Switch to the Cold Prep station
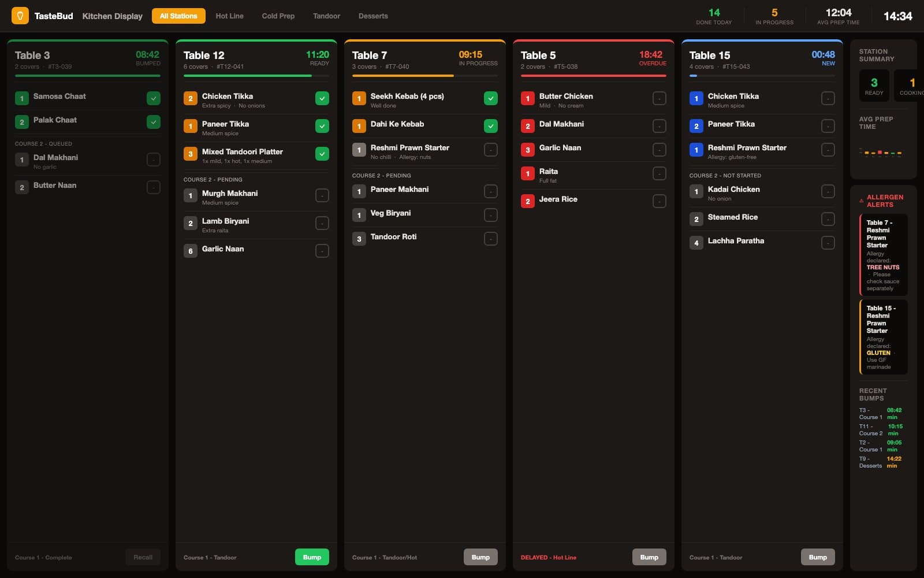The image size is (924, 578). (x=278, y=16)
